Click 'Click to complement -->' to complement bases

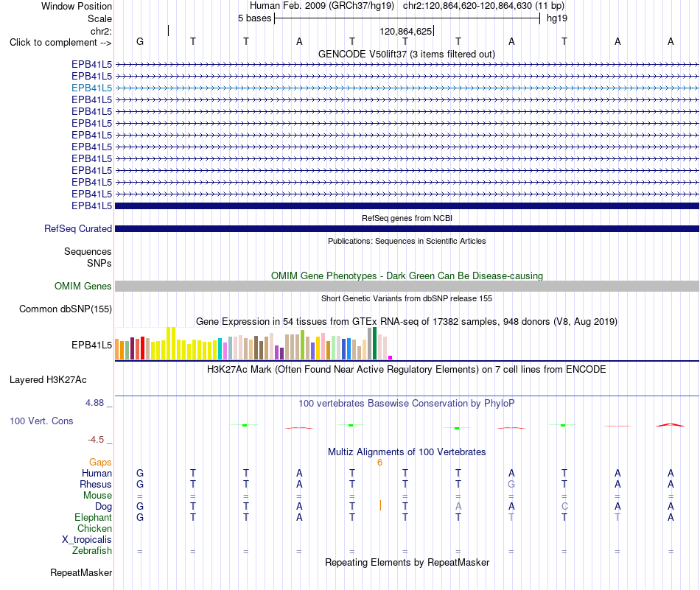pyautogui.click(x=60, y=43)
